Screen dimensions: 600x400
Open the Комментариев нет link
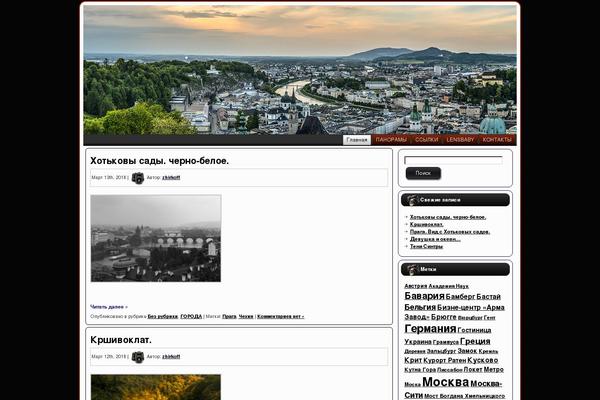(280, 317)
